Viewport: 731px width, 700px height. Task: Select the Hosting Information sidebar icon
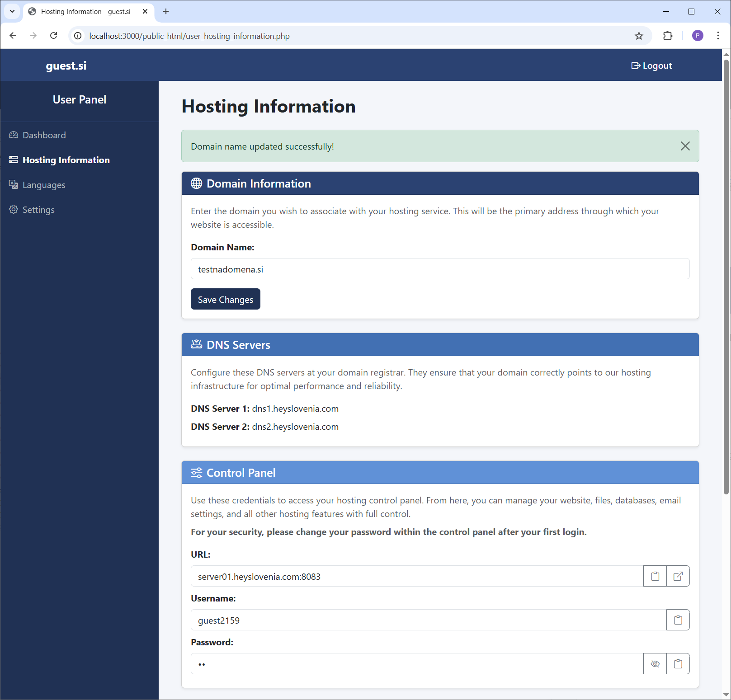coord(14,160)
